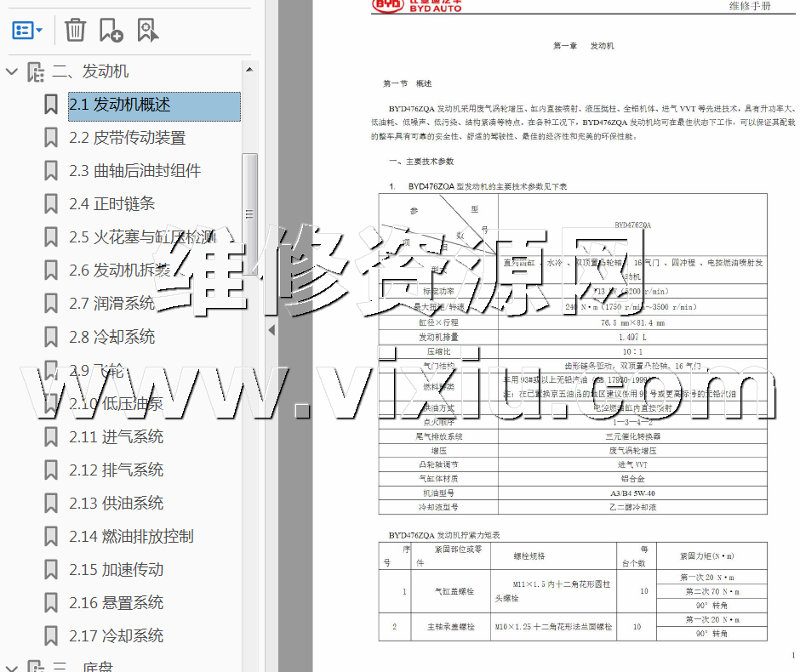Open bookmark 2.3 曲轴后油封组件
Screen dimensions: 800x672
click(134, 171)
